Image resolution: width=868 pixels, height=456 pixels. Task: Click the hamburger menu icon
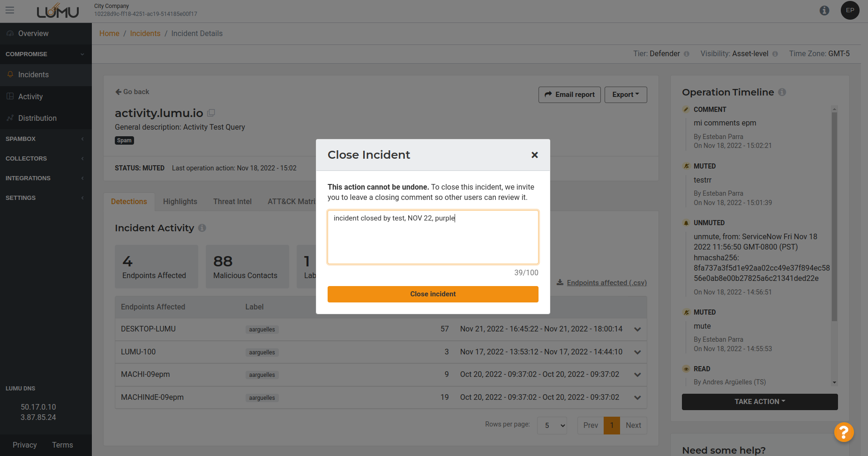[10, 10]
